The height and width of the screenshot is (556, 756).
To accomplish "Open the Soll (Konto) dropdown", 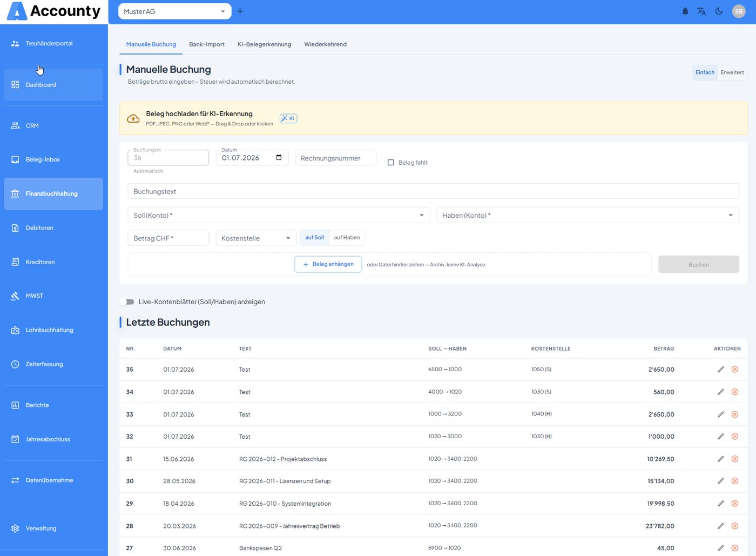I will click(279, 215).
